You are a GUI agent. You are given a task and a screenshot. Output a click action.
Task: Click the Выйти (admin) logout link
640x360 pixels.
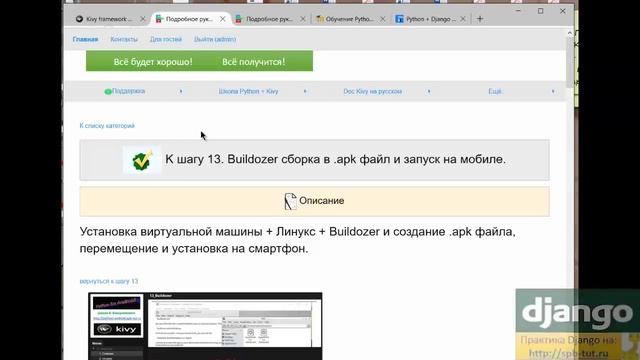[x=215, y=40]
